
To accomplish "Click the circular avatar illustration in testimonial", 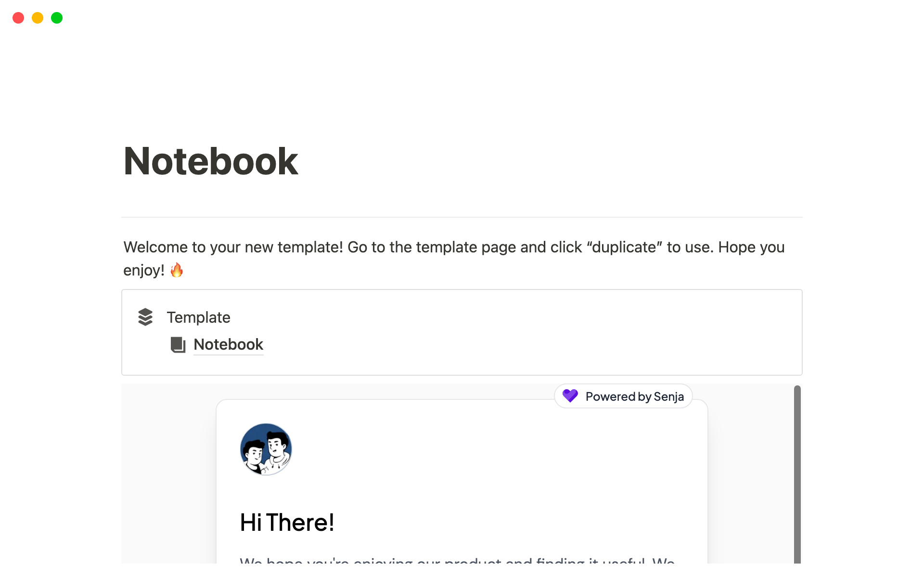I will (266, 449).
